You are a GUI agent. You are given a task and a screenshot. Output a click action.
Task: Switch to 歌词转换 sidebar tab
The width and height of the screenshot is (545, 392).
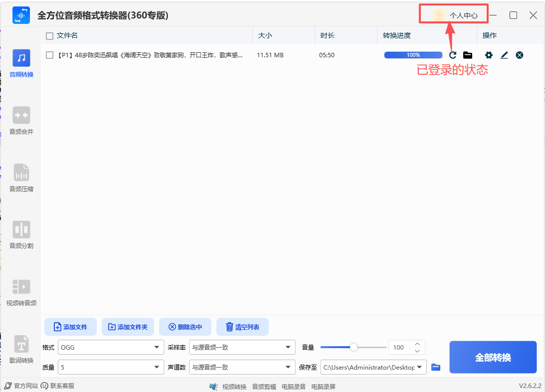click(21, 350)
